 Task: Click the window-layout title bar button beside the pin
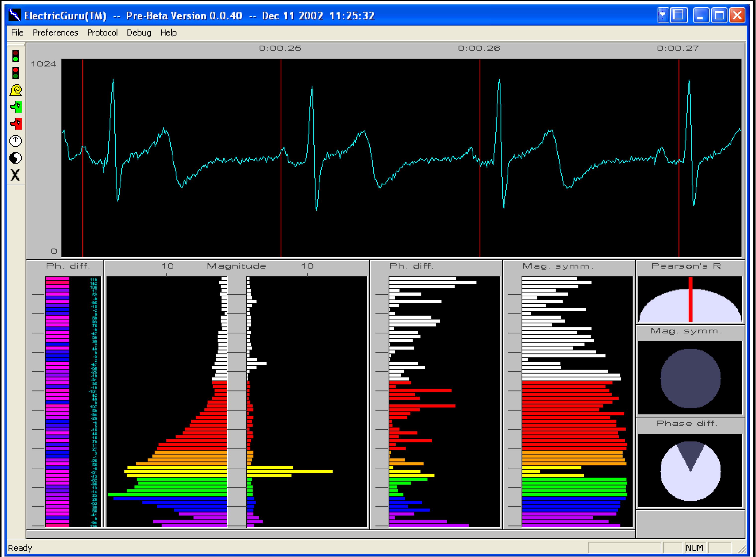(x=679, y=15)
